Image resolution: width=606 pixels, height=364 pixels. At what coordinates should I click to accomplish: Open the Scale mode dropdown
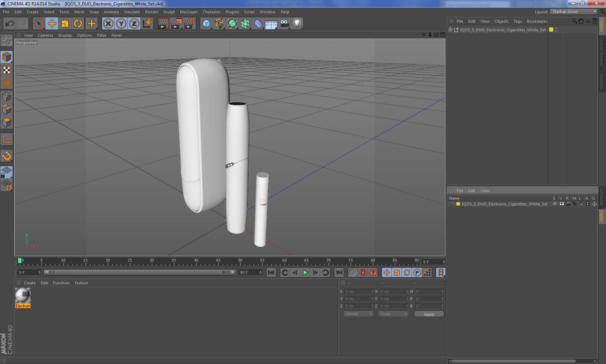click(x=393, y=314)
